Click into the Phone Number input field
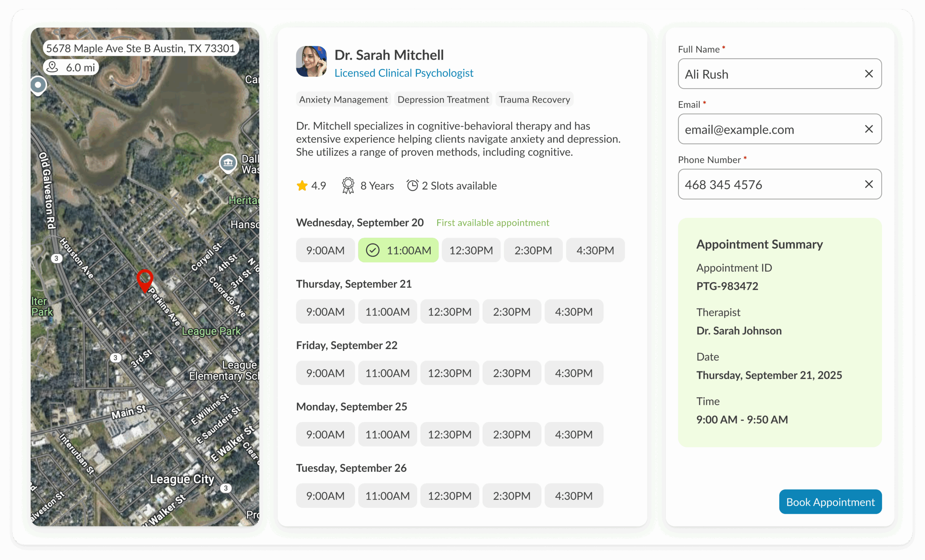 click(780, 184)
